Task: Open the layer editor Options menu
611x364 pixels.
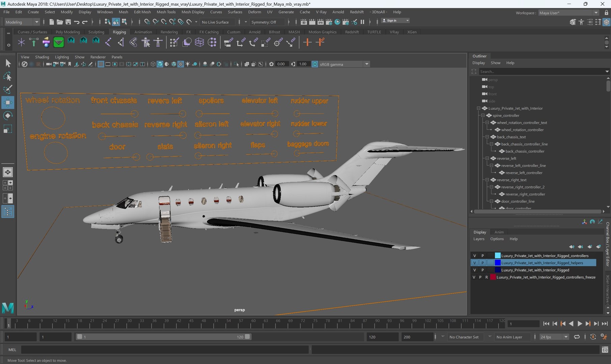Action: 497,239
